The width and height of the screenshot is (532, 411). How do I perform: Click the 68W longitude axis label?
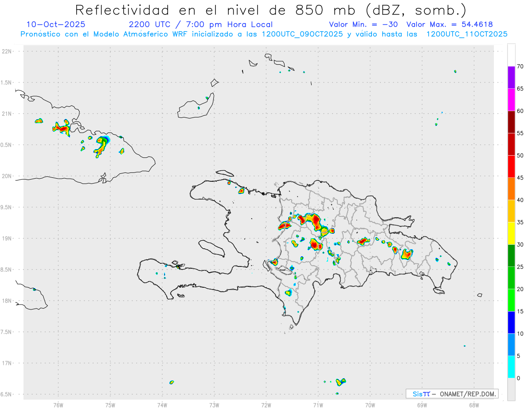473,404
